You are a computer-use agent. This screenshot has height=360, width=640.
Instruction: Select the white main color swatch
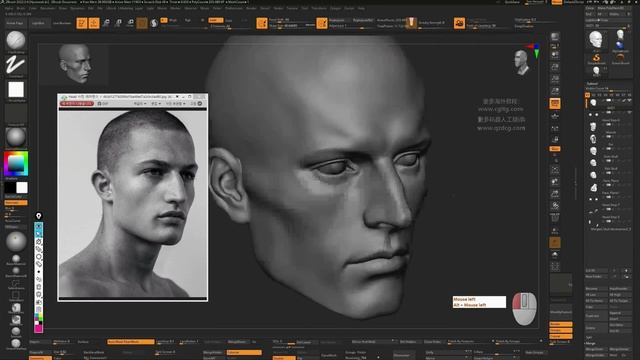coord(22,187)
